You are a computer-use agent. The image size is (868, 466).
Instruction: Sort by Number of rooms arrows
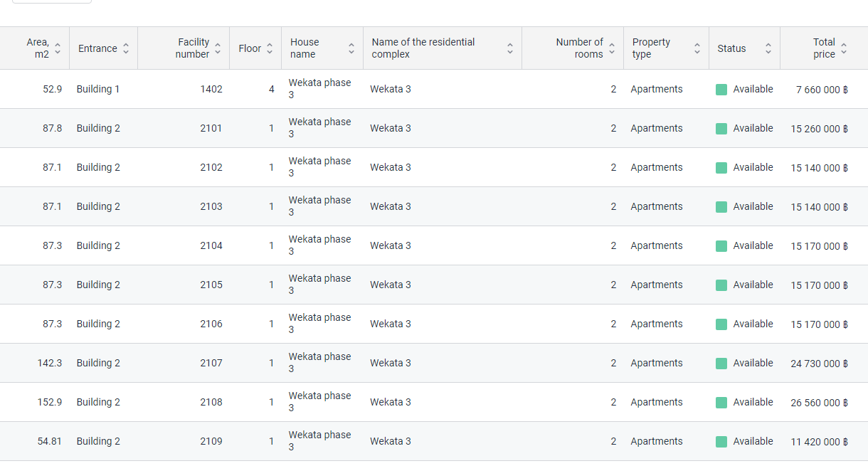coord(612,48)
